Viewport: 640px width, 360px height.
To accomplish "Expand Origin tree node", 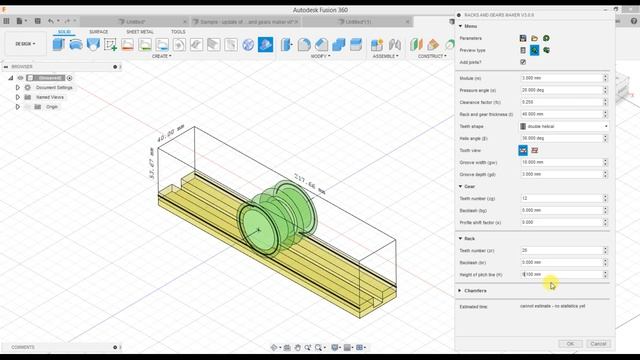I will pyautogui.click(x=18, y=107).
